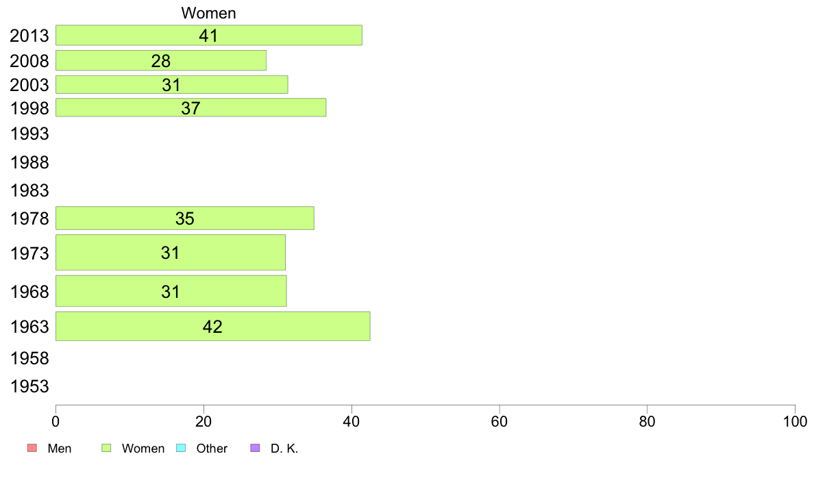Select the 2008 bar showing 28
The image size is (814, 504).
(161, 60)
